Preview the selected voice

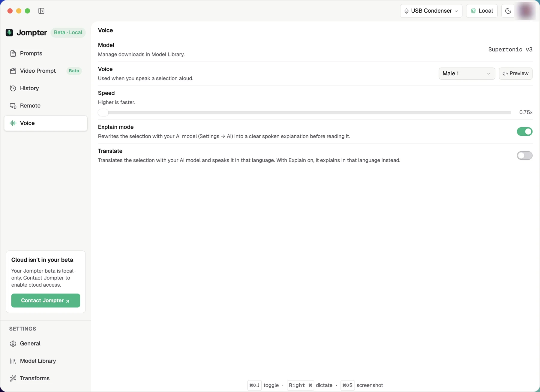[x=515, y=74]
